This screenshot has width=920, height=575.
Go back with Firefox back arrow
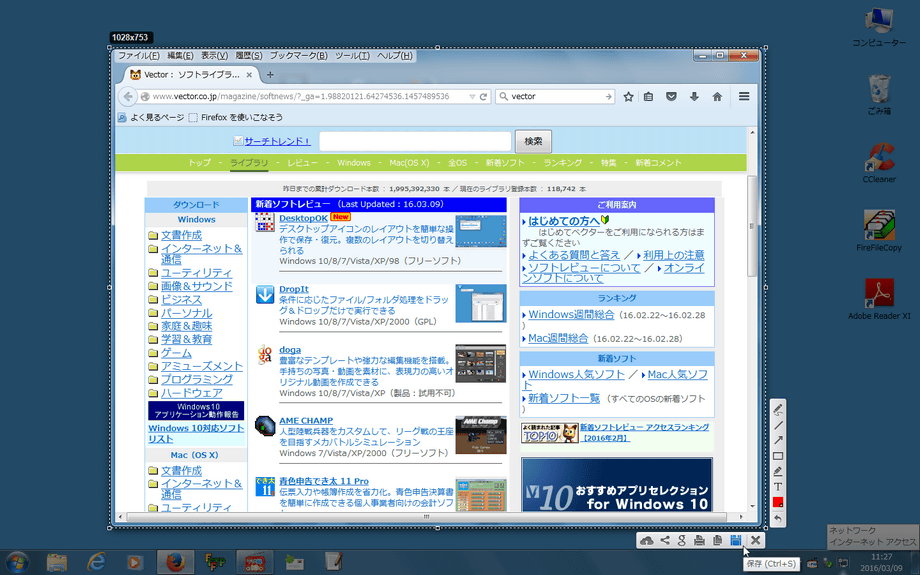127,97
